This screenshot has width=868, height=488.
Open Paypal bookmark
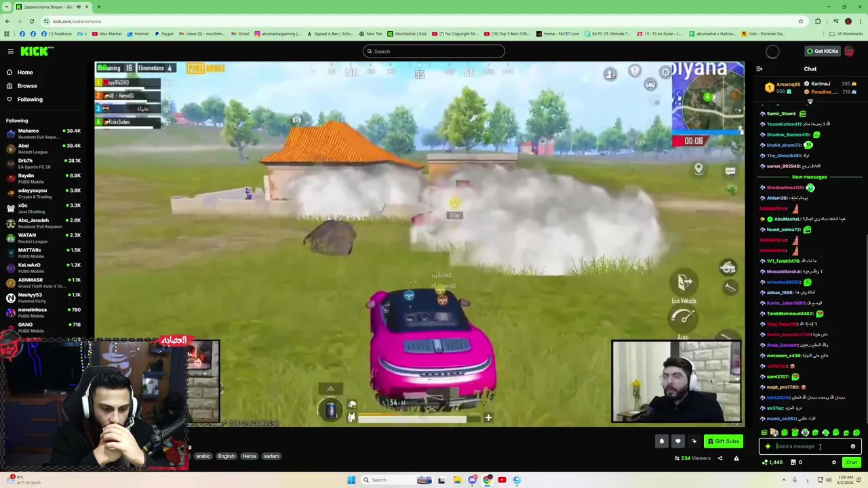tap(163, 34)
